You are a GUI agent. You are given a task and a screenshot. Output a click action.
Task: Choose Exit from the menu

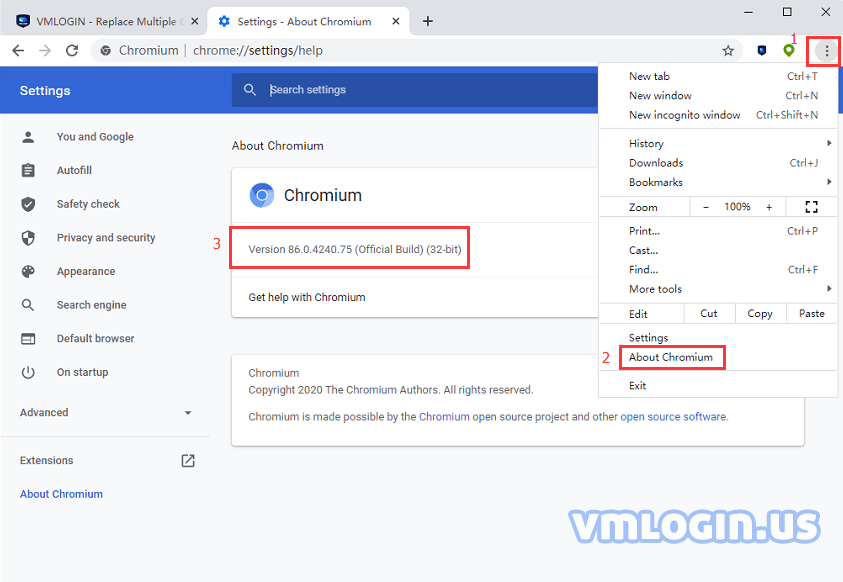click(718, 385)
